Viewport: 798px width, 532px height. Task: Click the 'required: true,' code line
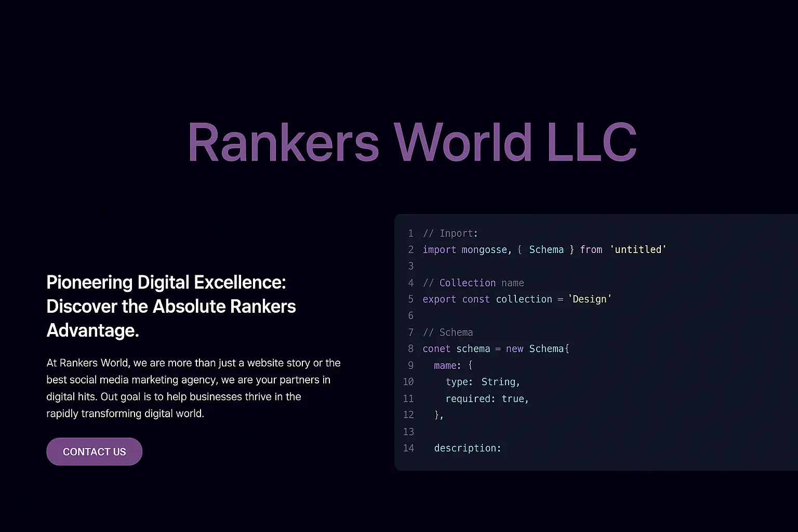click(487, 399)
